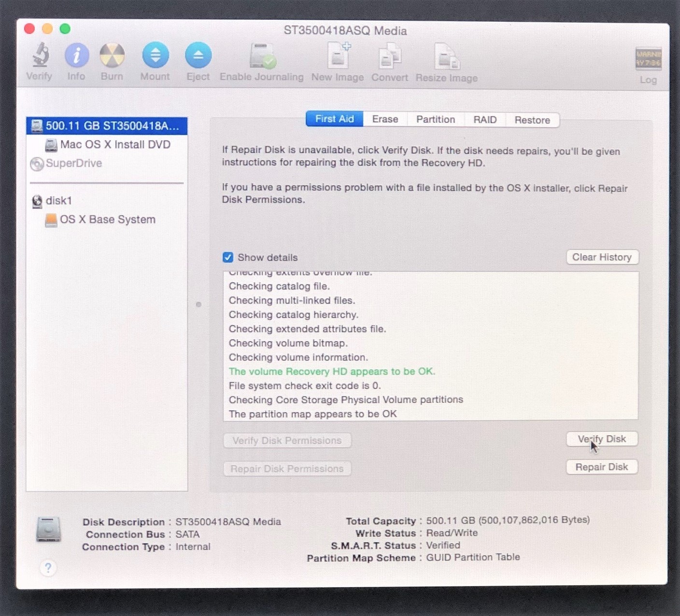The height and width of the screenshot is (616, 680).
Task: Open the Info toolbar icon
Action: point(76,55)
